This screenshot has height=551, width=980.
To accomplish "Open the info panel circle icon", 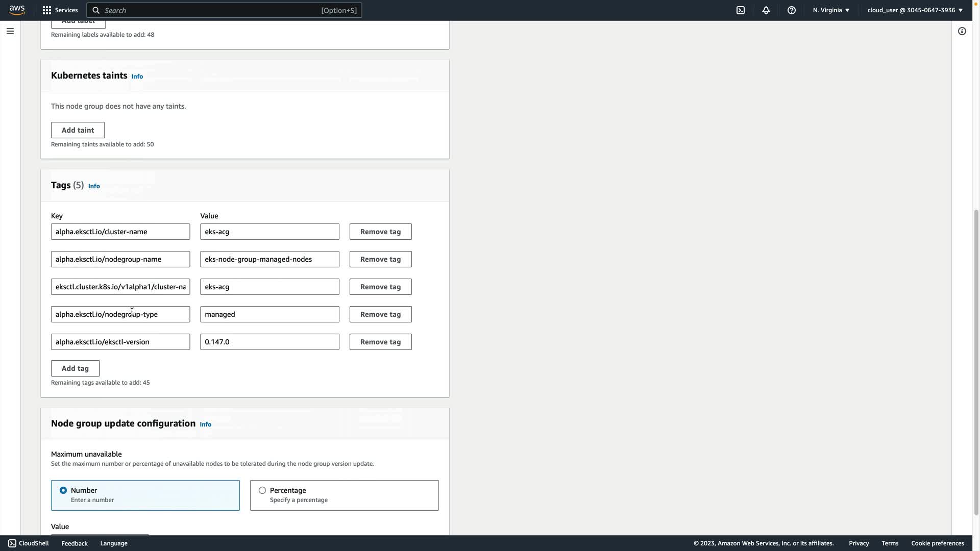I will tap(962, 31).
